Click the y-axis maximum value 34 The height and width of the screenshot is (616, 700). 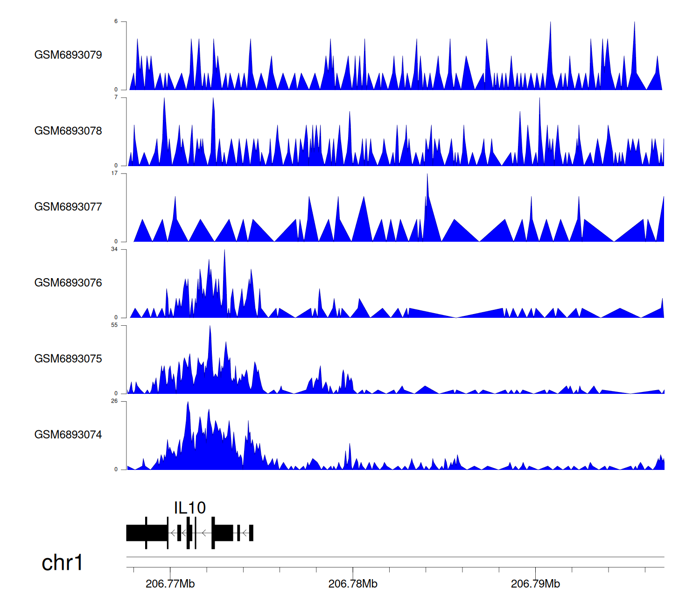click(114, 249)
